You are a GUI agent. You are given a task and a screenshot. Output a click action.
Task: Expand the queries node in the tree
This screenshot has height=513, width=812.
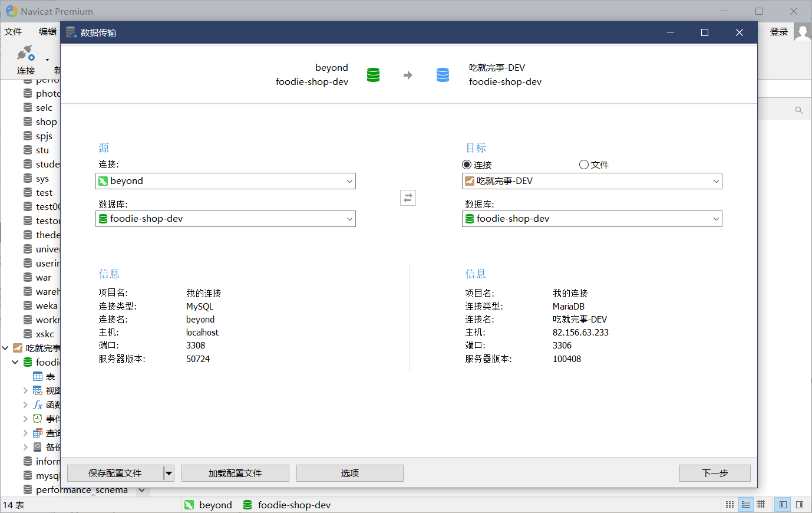pos(25,433)
